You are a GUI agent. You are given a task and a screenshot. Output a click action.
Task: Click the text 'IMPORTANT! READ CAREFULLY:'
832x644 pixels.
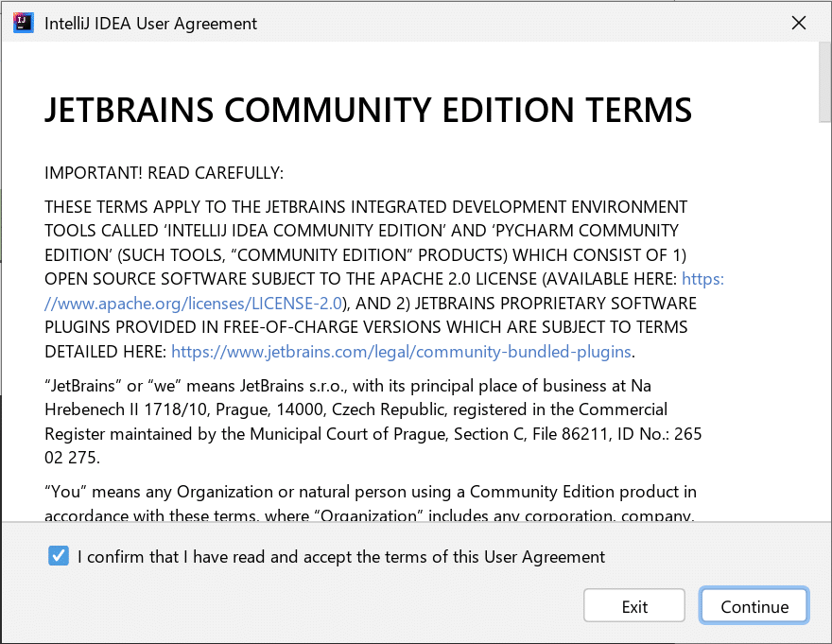tap(164, 173)
